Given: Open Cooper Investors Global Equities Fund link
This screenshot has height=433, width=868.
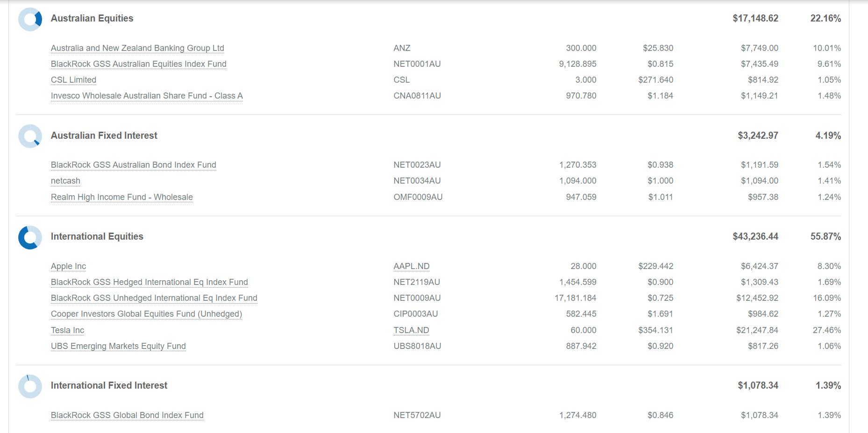Looking at the screenshot, I should (x=146, y=314).
